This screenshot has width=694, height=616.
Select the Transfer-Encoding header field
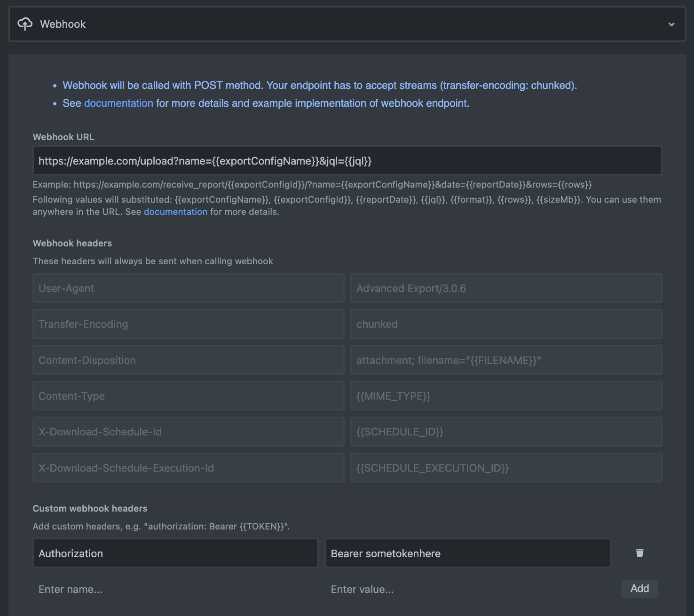pos(189,324)
